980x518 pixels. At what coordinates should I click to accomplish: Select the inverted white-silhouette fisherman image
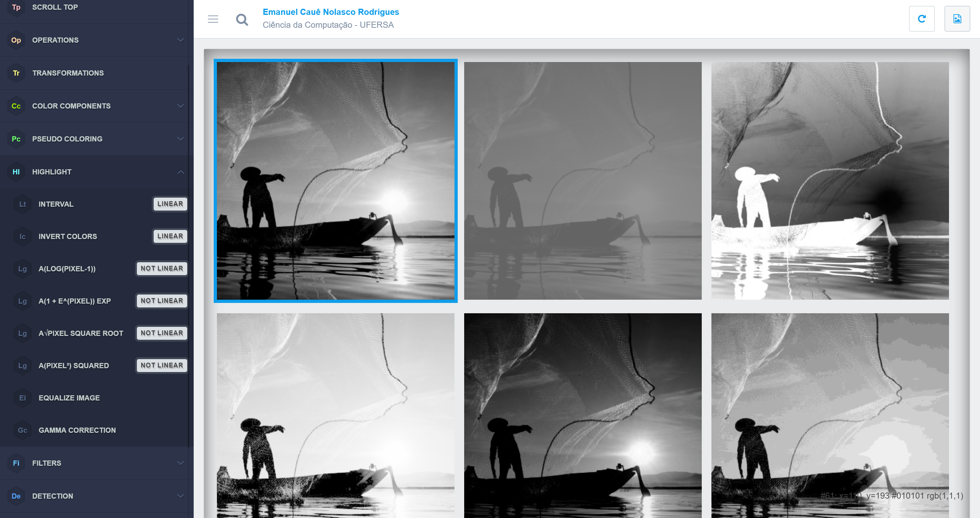830,181
